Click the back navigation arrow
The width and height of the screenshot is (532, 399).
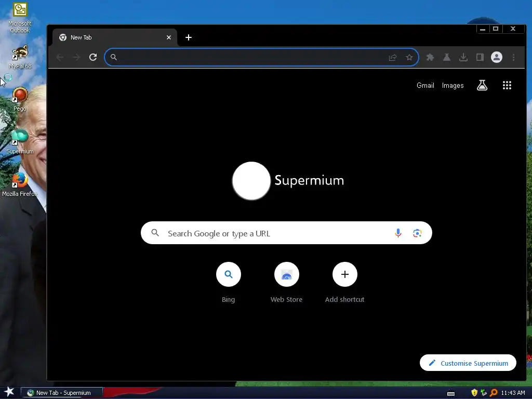pos(60,57)
